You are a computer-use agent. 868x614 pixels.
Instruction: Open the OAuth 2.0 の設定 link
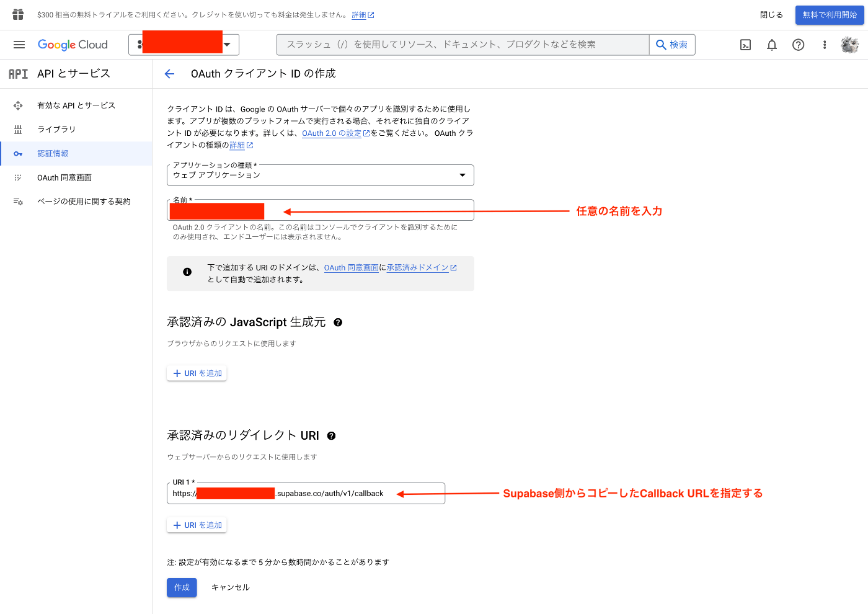click(x=335, y=133)
